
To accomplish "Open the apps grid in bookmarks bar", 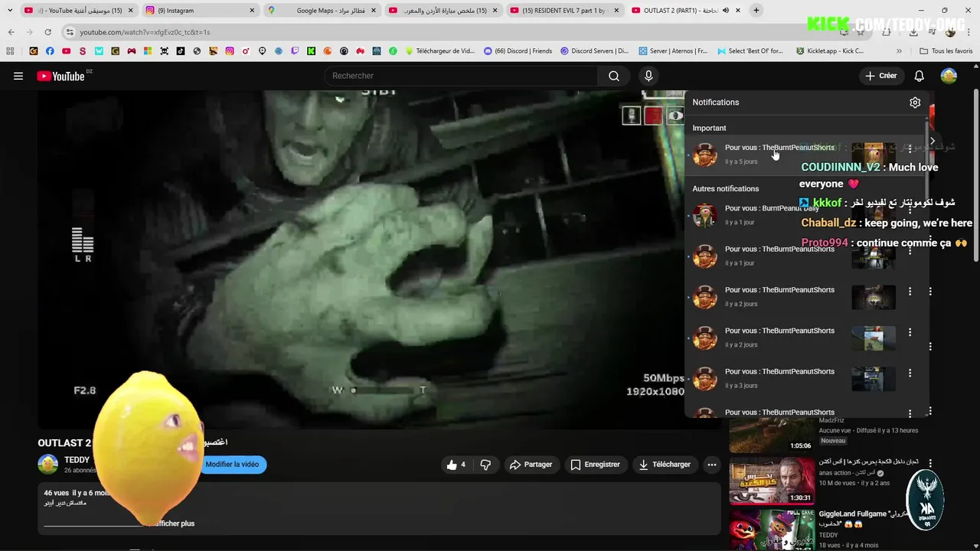I will (10, 51).
